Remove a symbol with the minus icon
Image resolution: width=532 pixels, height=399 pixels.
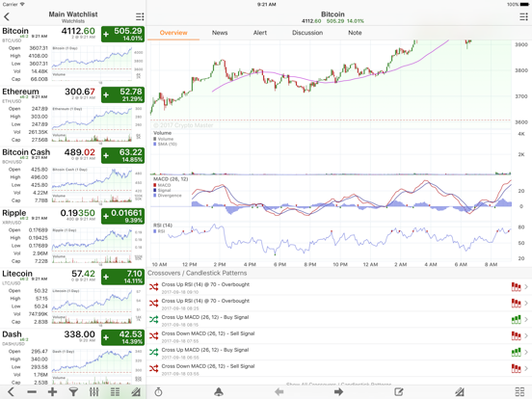pos(32,392)
